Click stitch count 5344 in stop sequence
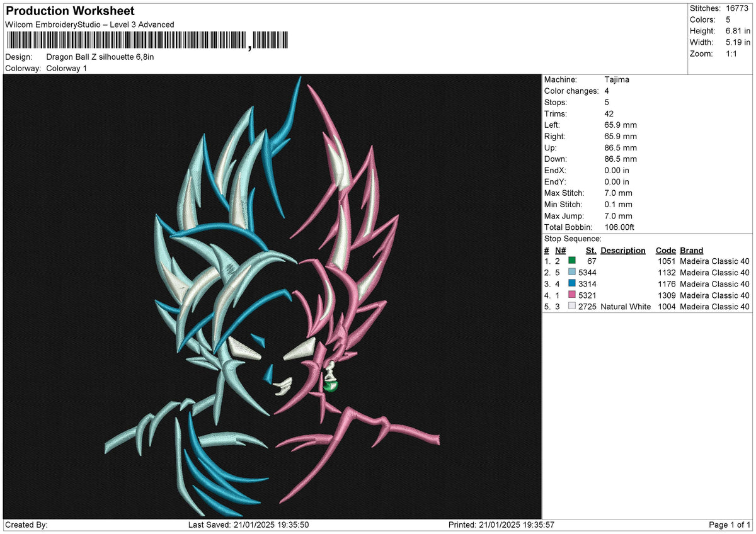 [x=587, y=272]
